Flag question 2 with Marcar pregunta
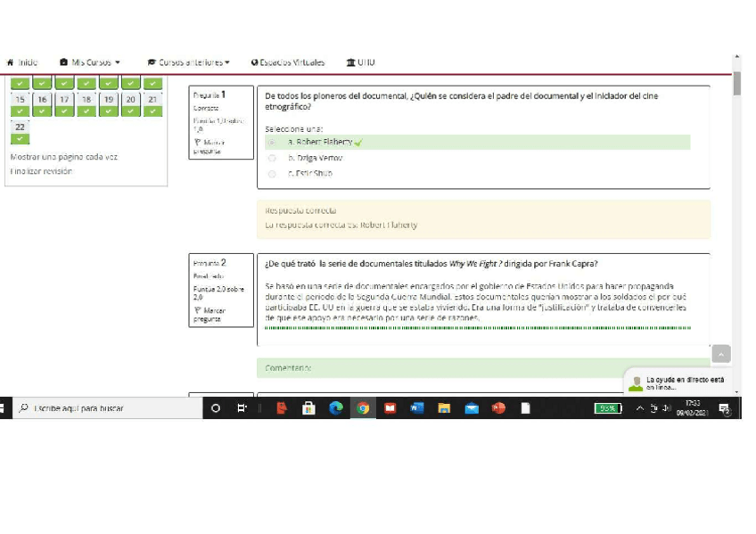The image size is (756, 534). [210, 315]
